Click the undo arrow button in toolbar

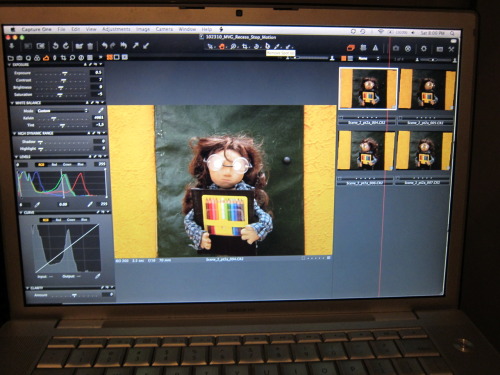coord(105,46)
